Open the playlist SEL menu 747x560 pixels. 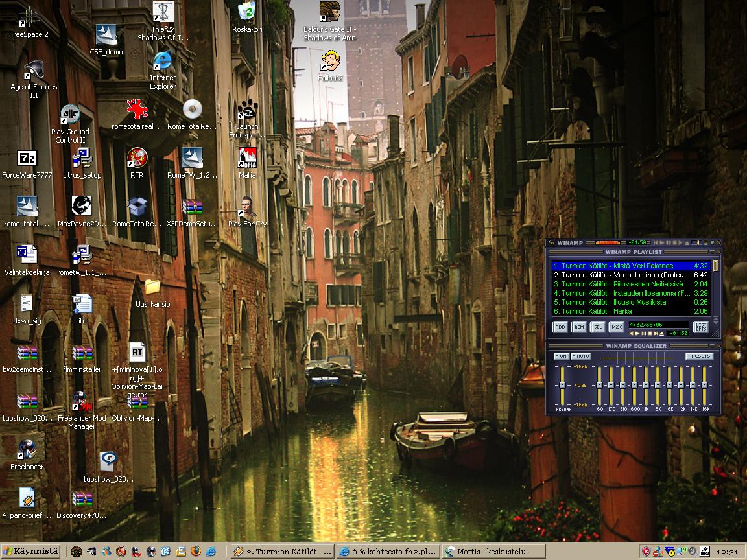tap(597, 327)
